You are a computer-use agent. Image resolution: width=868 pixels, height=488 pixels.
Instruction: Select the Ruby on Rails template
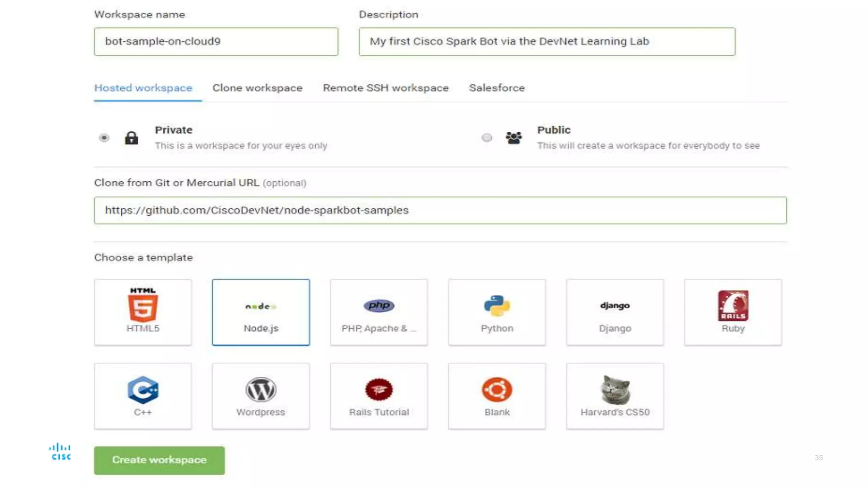point(733,312)
